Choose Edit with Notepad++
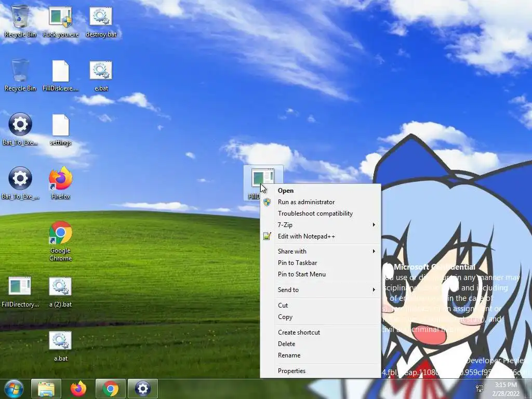This screenshot has width=532, height=399. click(x=321, y=236)
